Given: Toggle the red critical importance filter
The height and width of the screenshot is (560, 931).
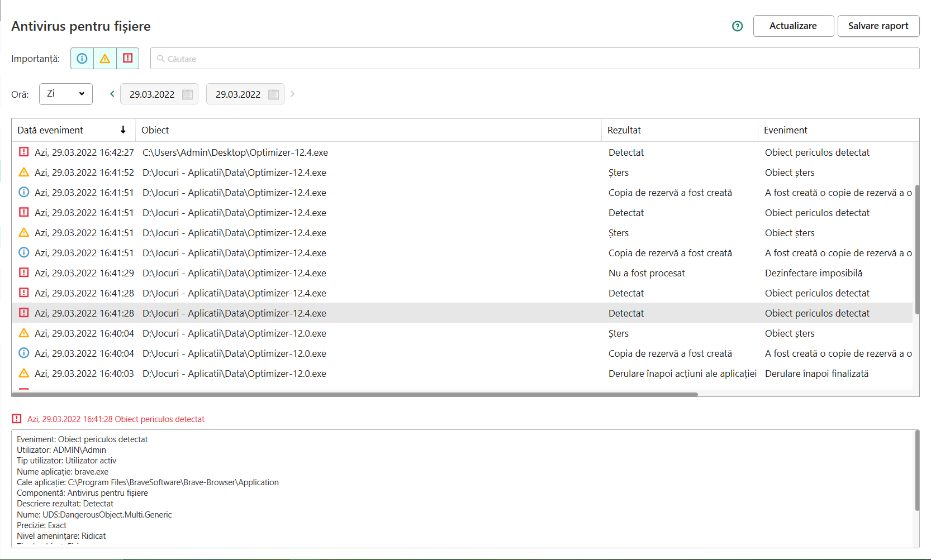Looking at the screenshot, I should click(127, 58).
